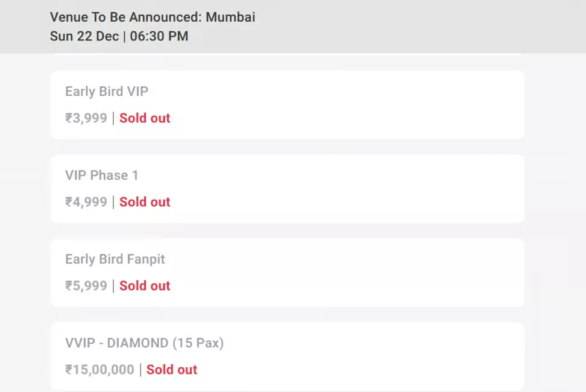Click the VIP Phase 1 ticket title
The width and height of the screenshot is (586, 392).
tap(102, 175)
